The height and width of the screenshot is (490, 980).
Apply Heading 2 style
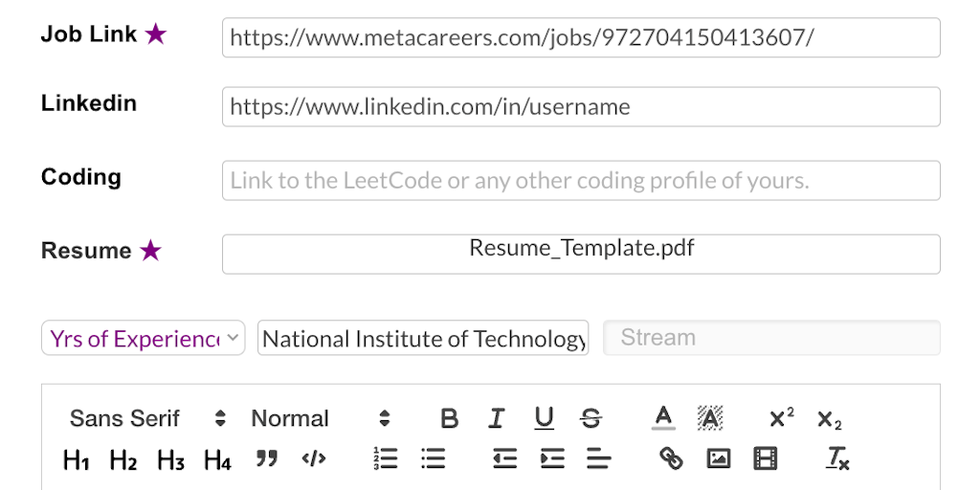(x=123, y=460)
